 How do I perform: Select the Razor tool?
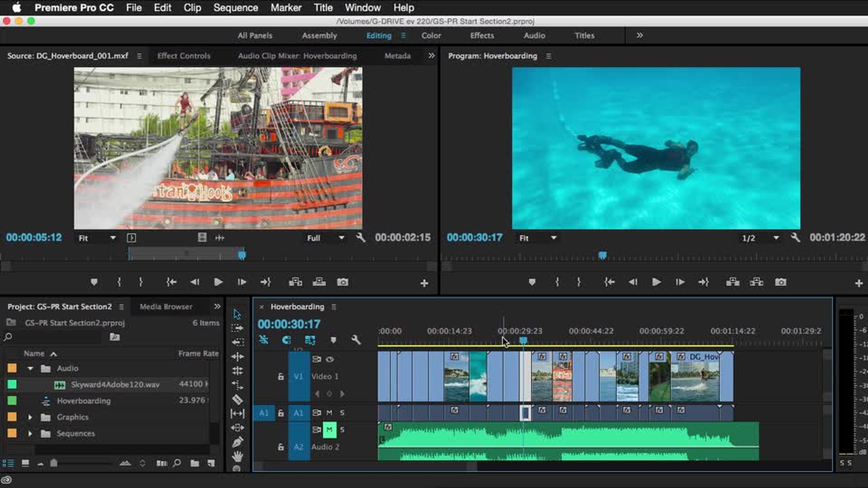click(237, 399)
